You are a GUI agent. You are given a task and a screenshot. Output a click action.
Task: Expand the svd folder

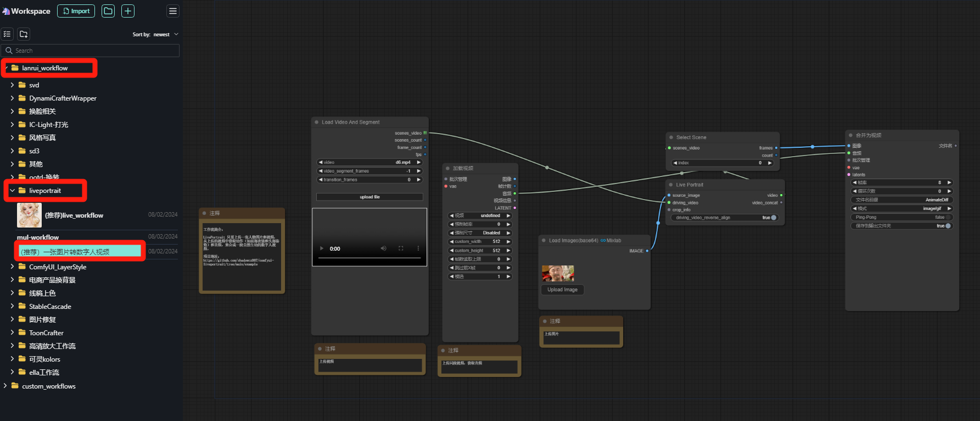12,85
